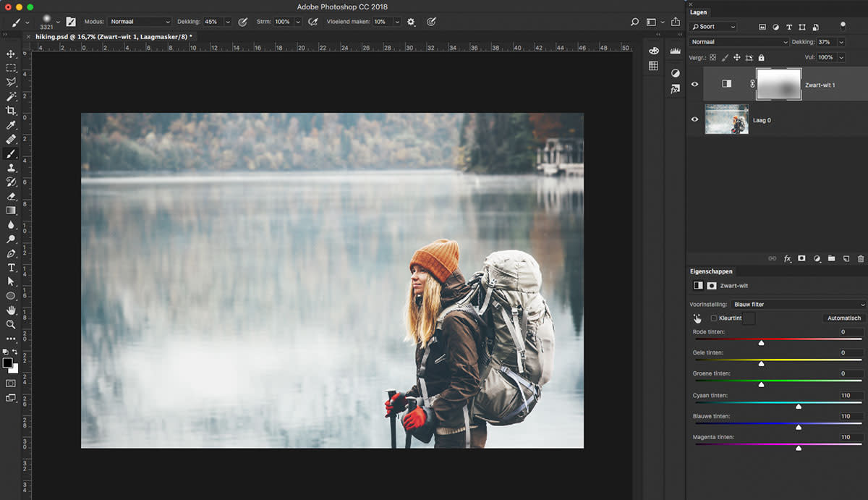Select the Clone Stamp tool

tap(11, 168)
